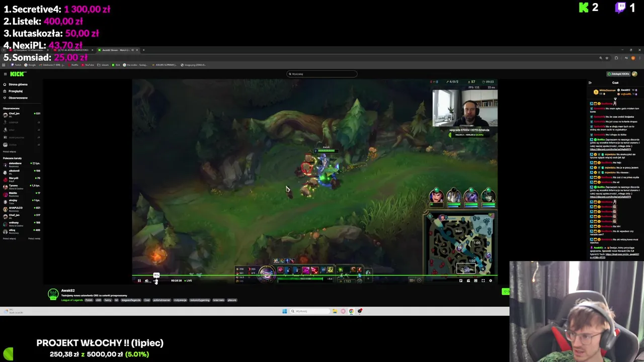Open Przeglądaj in sidebar

(16, 91)
